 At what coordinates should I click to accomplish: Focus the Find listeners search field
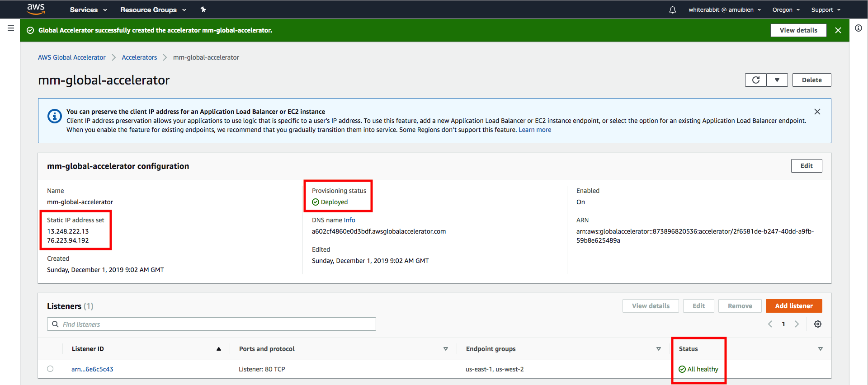212,324
